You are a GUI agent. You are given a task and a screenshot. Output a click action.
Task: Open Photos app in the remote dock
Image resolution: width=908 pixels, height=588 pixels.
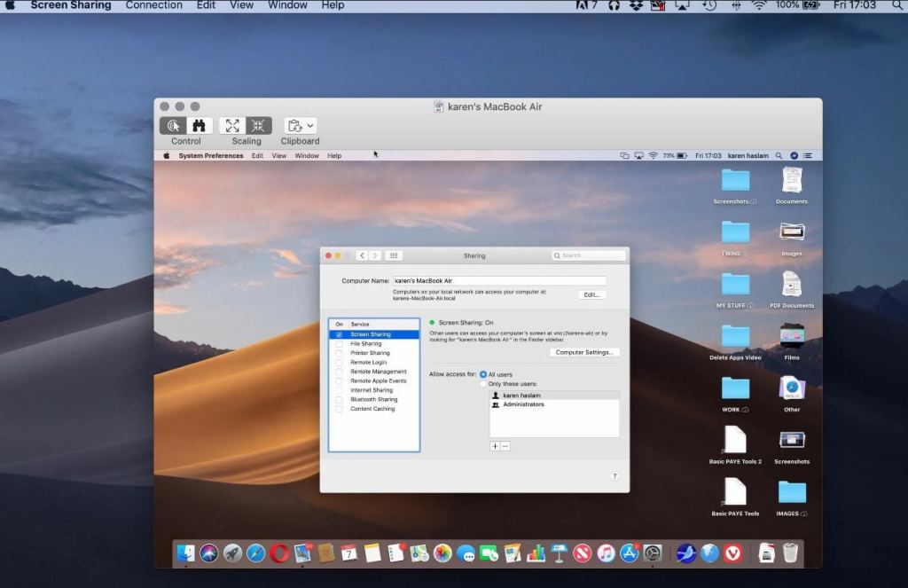click(442, 553)
